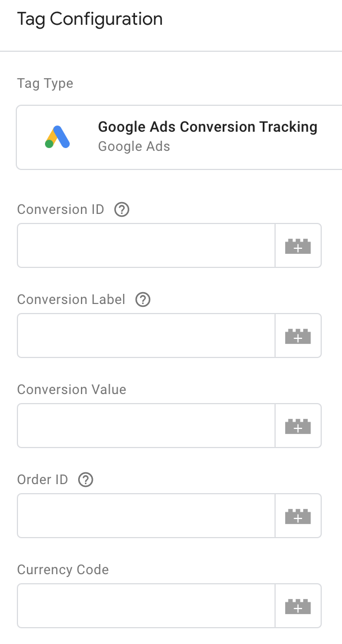Click into the Conversion Value field
Image resolution: width=342 pixels, height=644 pixels.
tap(146, 426)
